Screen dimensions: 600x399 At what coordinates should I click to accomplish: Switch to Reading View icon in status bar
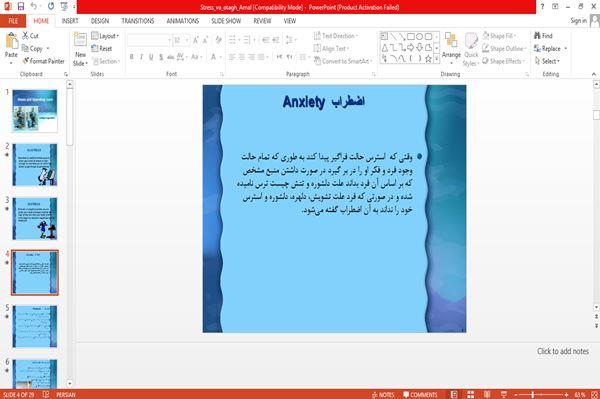487,394
